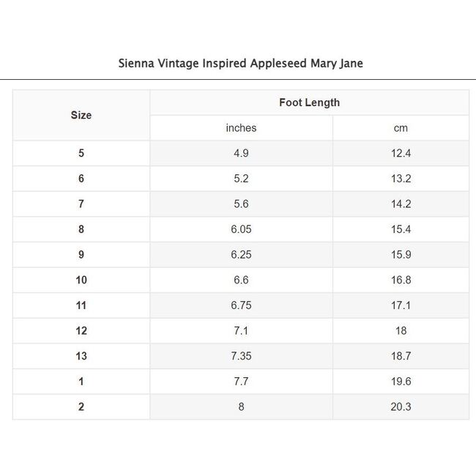Select the 13.2 cm cell
Screen dimensions: 476x476
click(x=401, y=179)
